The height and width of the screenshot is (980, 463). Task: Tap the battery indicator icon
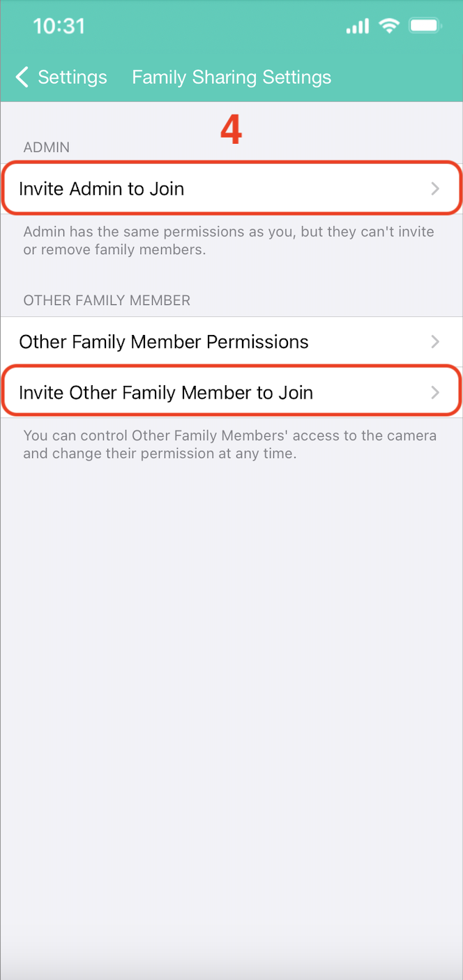424,27
